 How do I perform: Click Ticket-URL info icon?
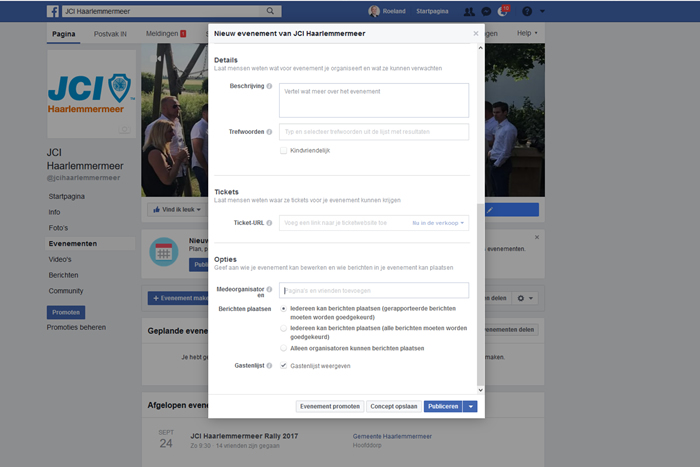[x=269, y=223]
